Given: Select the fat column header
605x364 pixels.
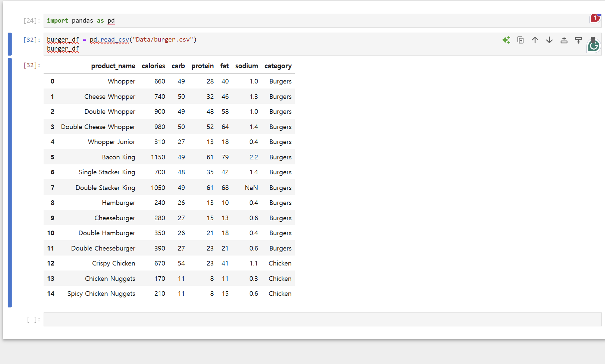Looking at the screenshot, I should point(224,66).
